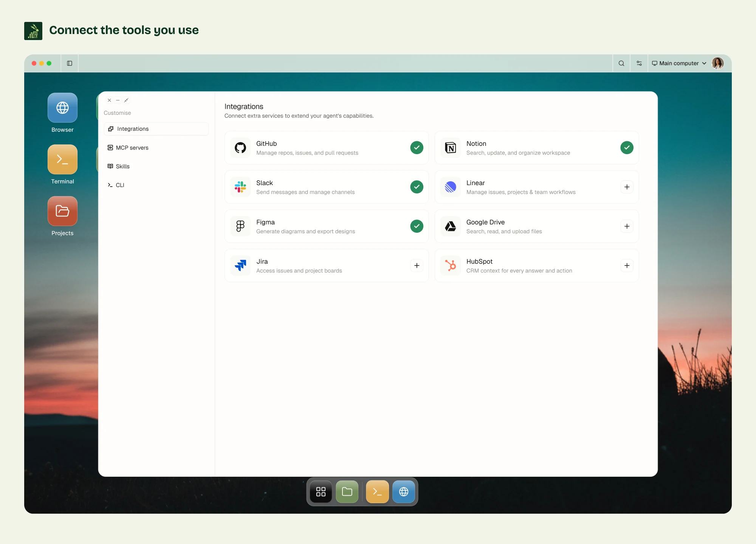Image resolution: width=756 pixels, height=544 pixels.
Task: Add the Linear integration with plus button
Action: click(627, 187)
